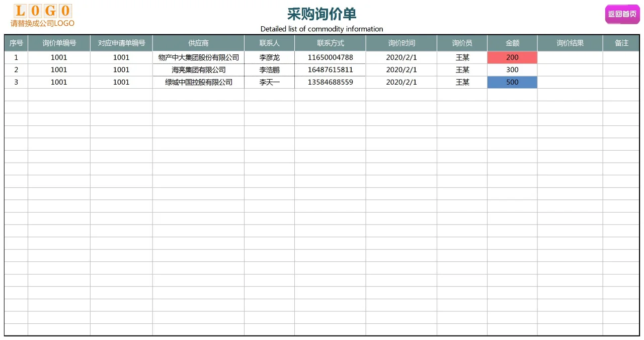
Task: Click supplier 绿城中国控股有限公司 cell
Action: tap(198, 82)
